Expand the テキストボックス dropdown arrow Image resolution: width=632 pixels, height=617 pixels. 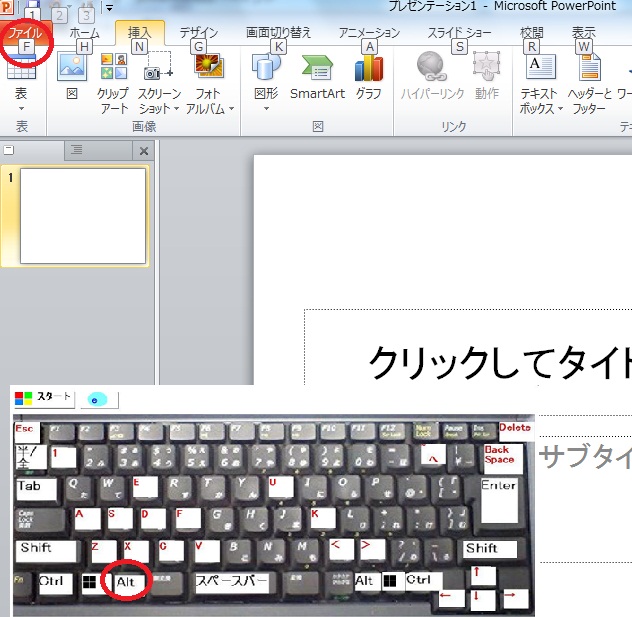tap(560, 108)
